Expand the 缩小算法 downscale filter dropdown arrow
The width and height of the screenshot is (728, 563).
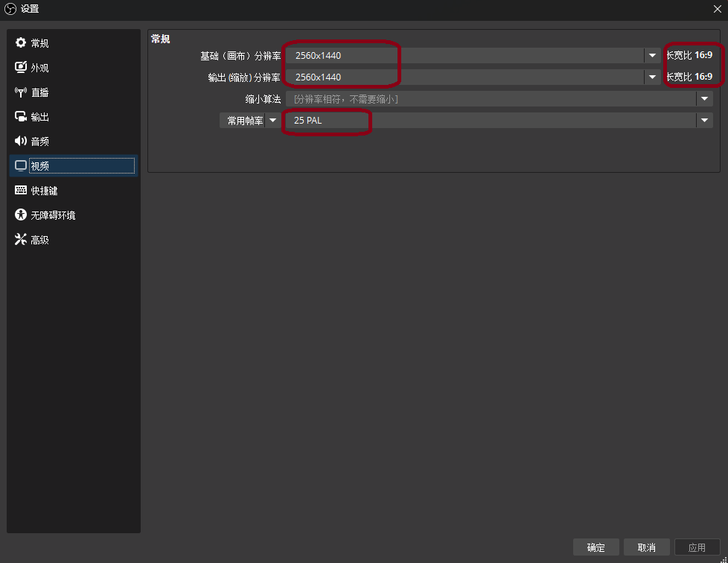pyautogui.click(x=704, y=98)
